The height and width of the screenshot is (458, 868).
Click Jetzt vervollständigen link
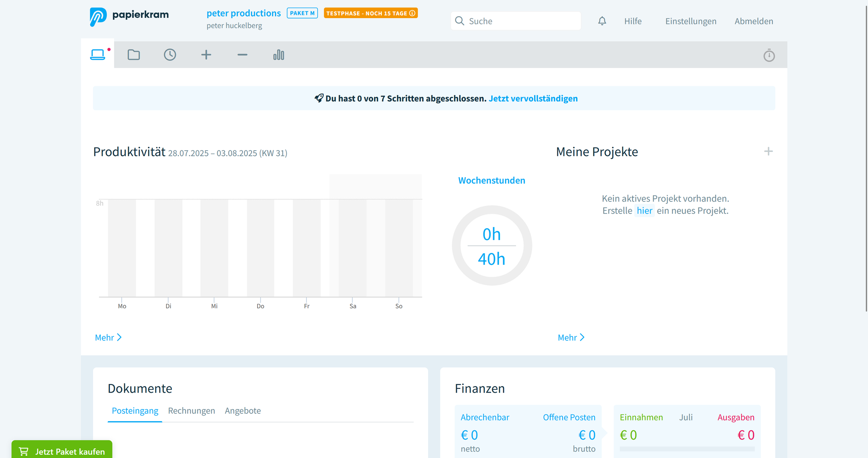tap(533, 99)
